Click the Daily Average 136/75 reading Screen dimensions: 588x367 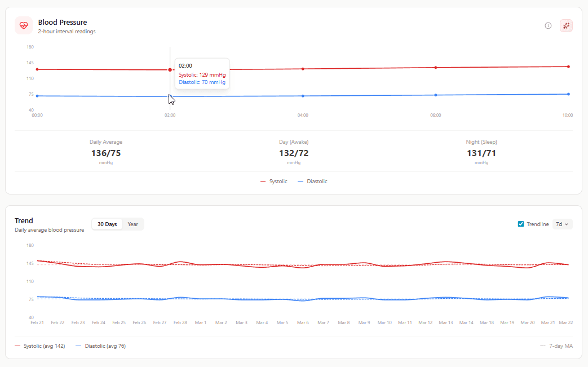[x=106, y=153]
